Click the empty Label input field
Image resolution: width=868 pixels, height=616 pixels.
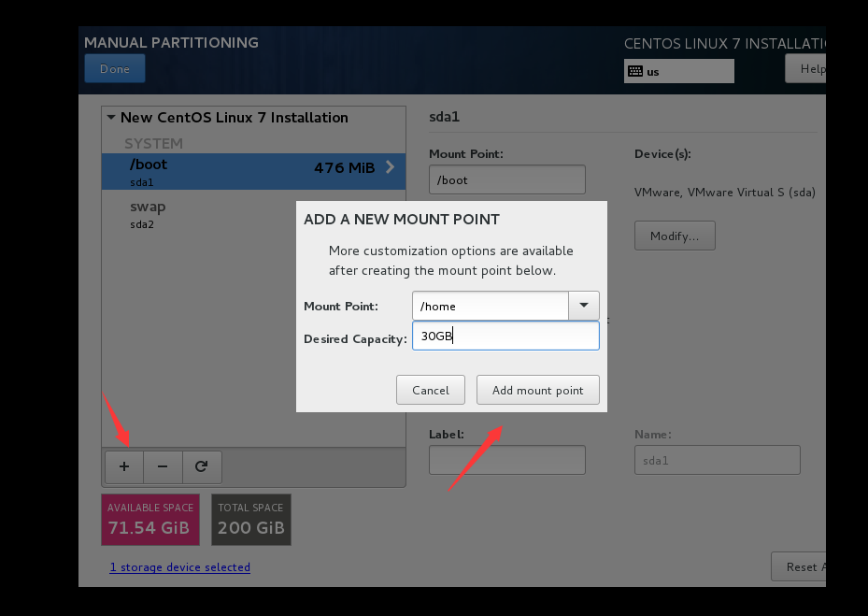coord(507,460)
